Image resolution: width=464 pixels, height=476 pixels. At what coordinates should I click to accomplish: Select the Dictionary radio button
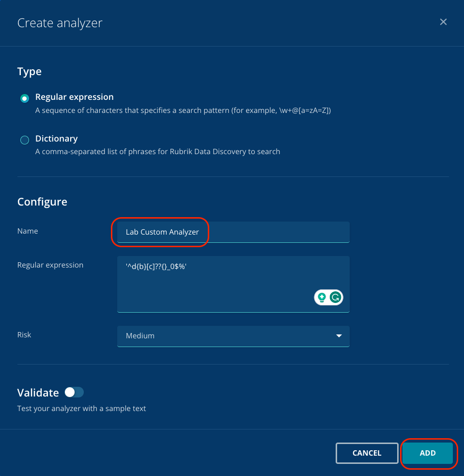25,140
